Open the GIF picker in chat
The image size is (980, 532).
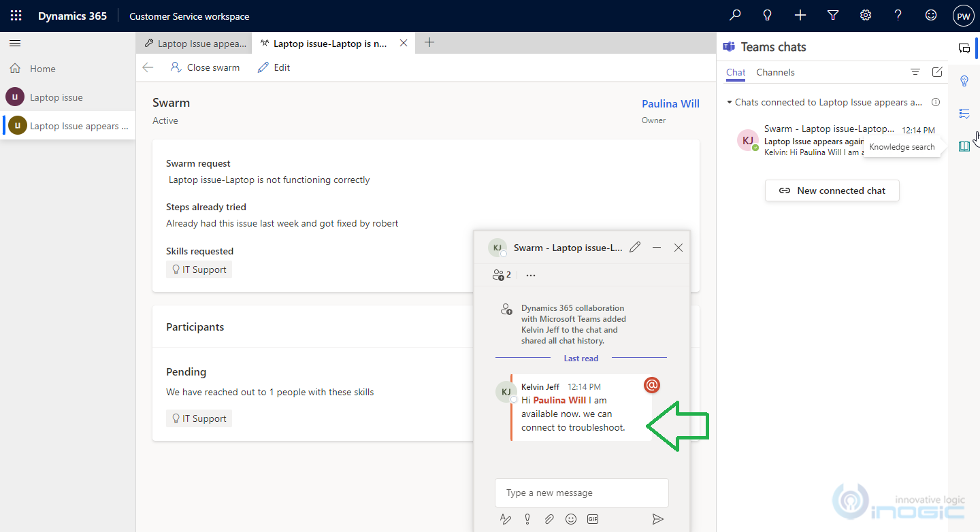pos(593,519)
